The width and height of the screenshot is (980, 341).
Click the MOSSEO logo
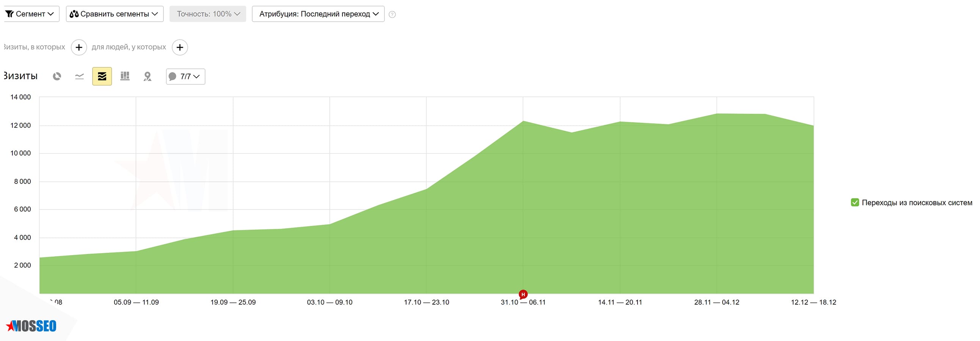[31, 326]
